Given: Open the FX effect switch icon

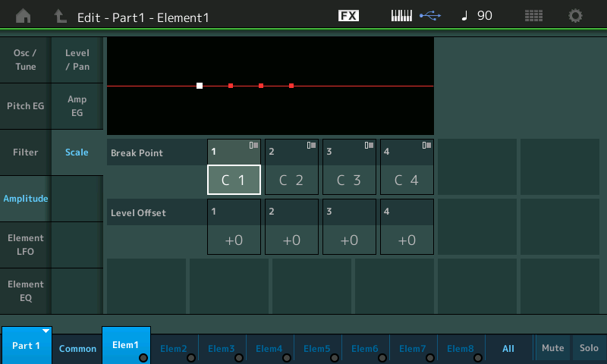Looking at the screenshot, I should pos(348,16).
